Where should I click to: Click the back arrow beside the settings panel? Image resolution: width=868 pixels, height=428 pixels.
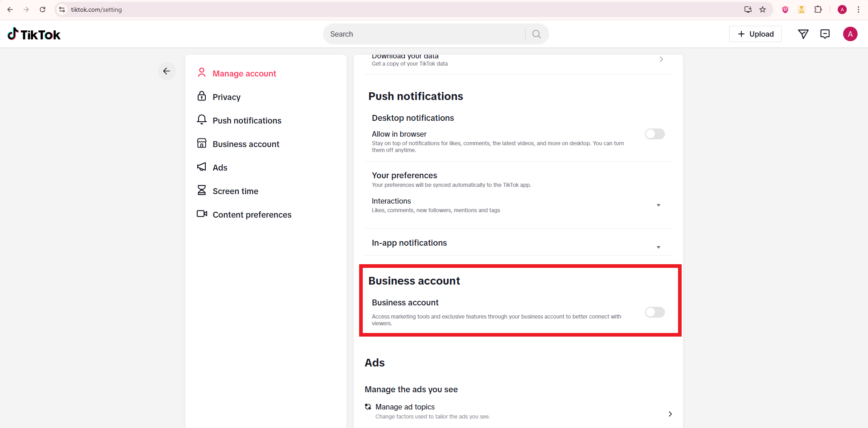[166, 71]
